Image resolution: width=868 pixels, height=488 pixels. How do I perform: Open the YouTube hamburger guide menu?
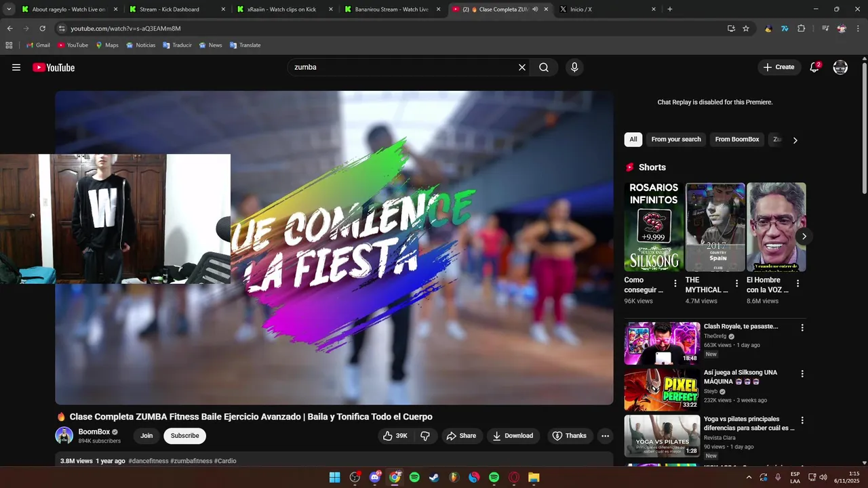point(16,67)
